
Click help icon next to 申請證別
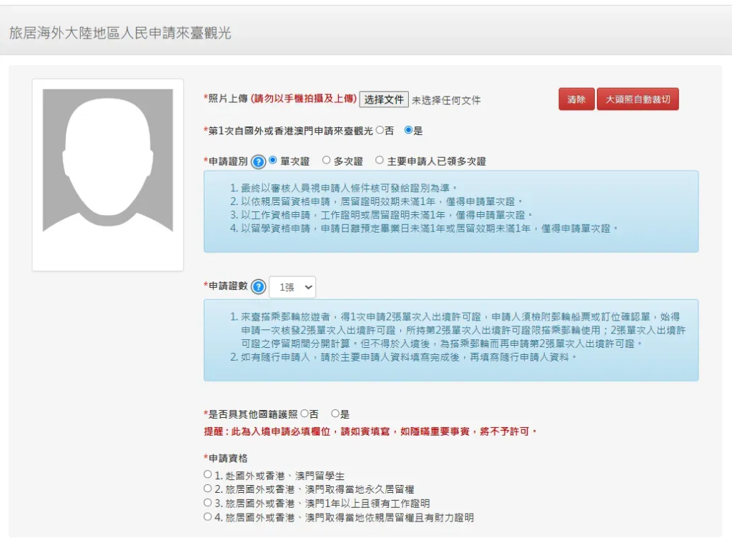[258, 161]
